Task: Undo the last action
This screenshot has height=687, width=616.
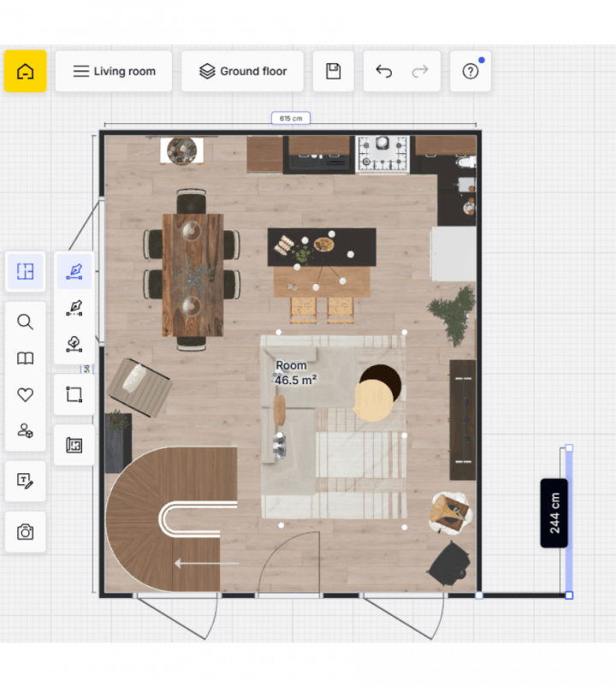Action: [x=384, y=71]
